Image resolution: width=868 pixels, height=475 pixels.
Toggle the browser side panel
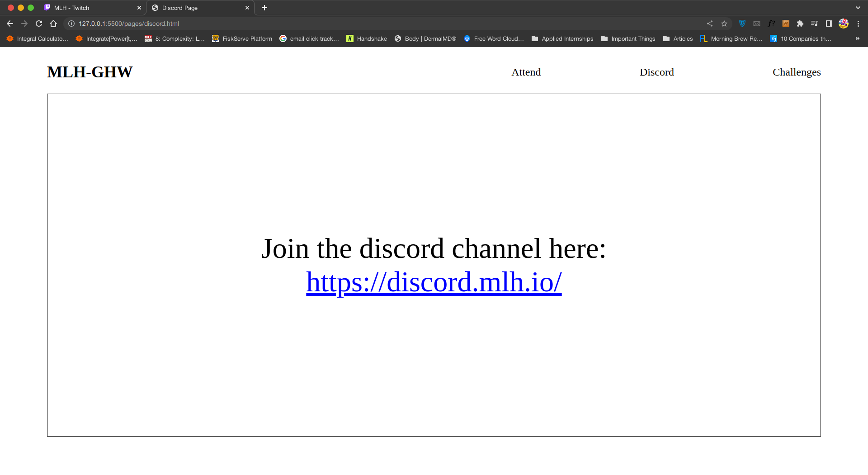(x=829, y=24)
